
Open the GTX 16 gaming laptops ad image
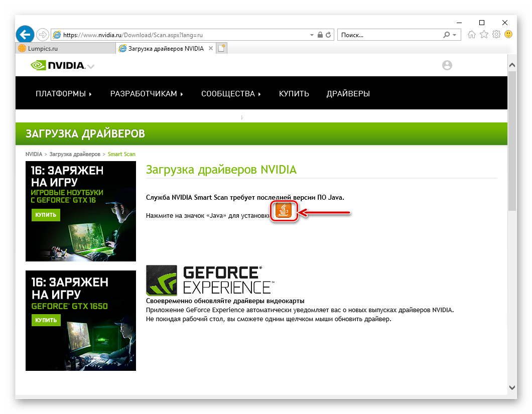pyautogui.click(x=81, y=211)
